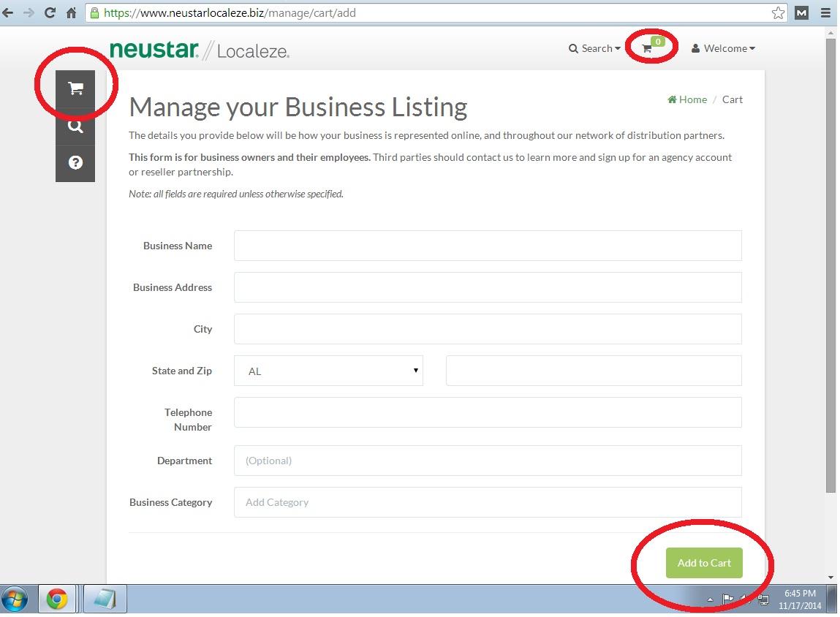Click the header cart icon with badge
Image resolution: width=840 pixels, height=617 pixels.
coord(648,48)
